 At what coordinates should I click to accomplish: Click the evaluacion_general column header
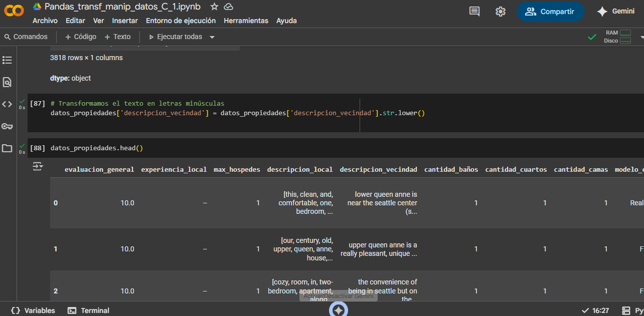(99, 169)
